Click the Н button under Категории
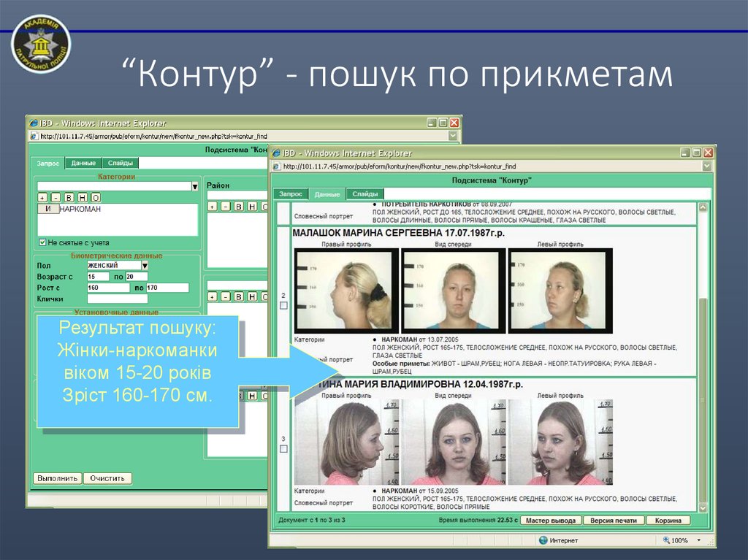Screen dimensions: 748x560 click(83, 197)
